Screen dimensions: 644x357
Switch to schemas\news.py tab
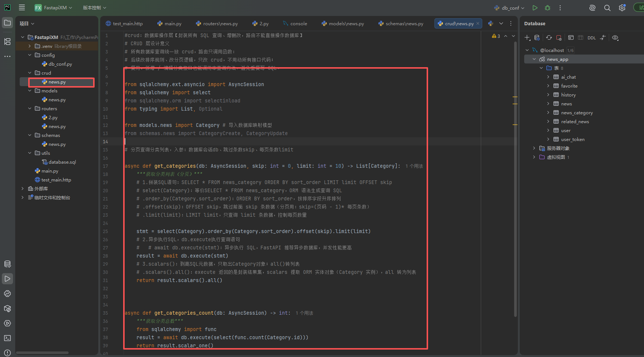point(401,23)
